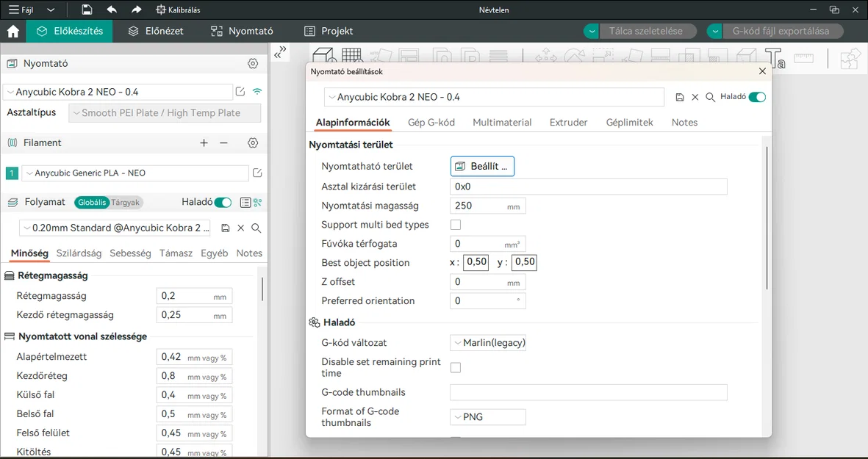Image resolution: width=868 pixels, height=459 pixels.
Task: Remove a filament with the minus icon
Action: pyautogui.click(x=223, y=142)
